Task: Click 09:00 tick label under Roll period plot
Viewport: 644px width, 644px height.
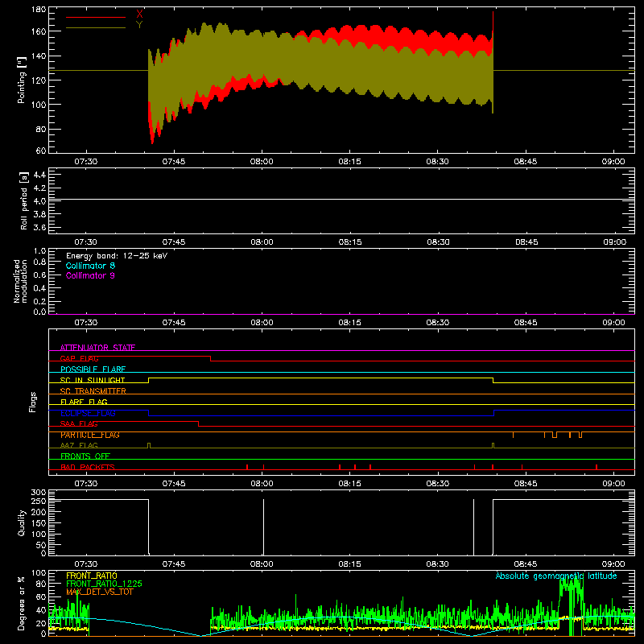Action: [614, 242]
